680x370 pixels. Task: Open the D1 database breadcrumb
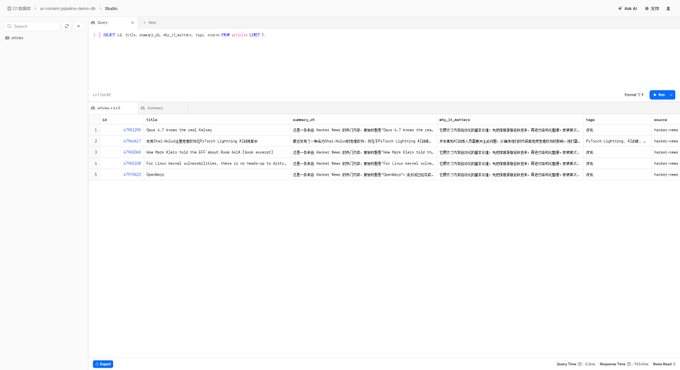[19, 9]
